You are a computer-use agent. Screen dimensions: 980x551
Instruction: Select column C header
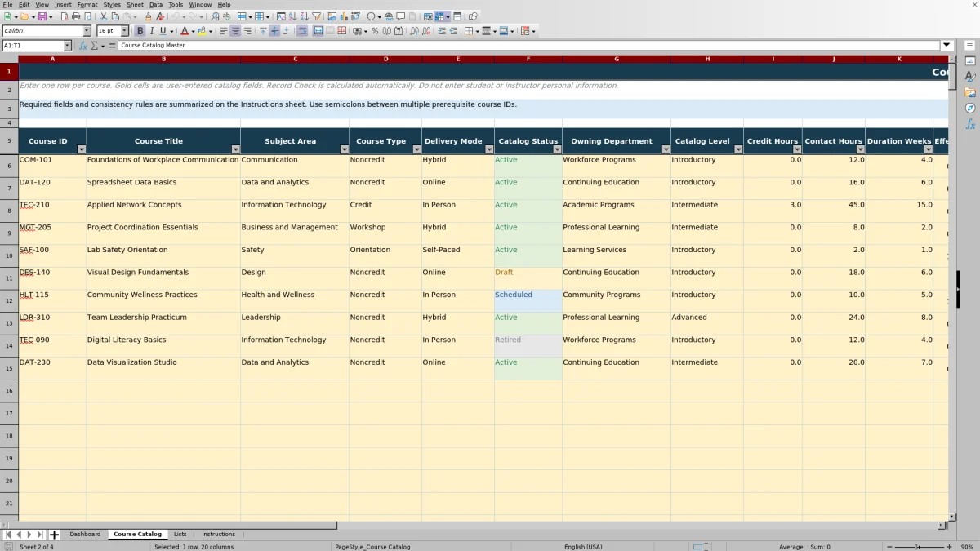(x=295, y=59)
